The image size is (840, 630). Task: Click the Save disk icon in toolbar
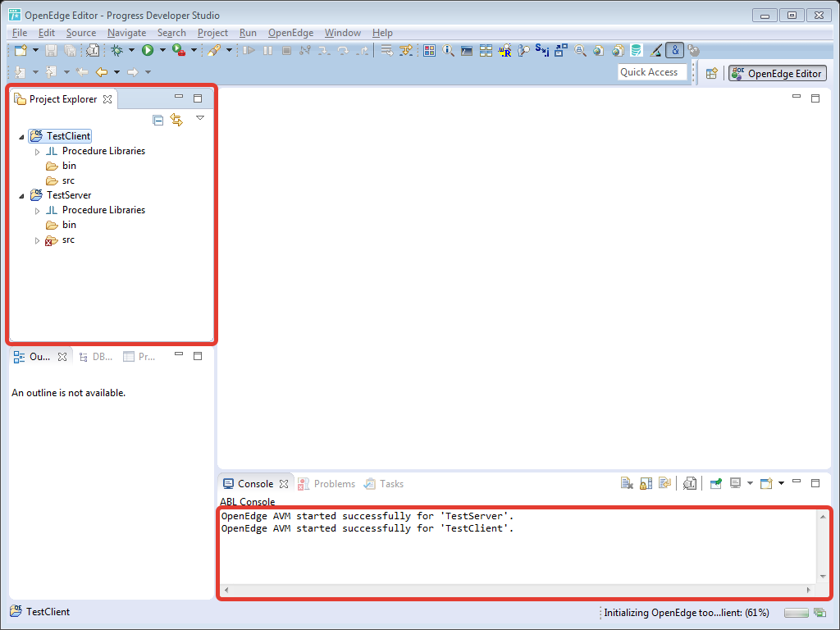click(x=51, y=50)
